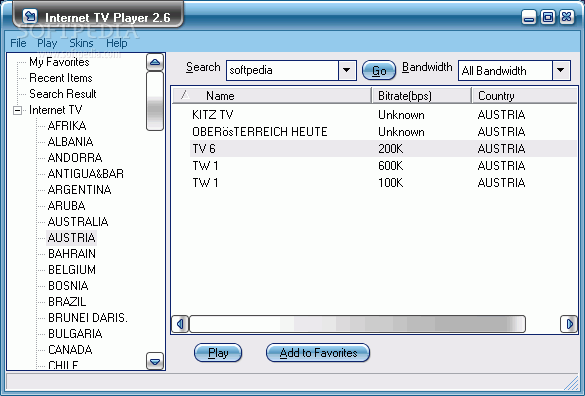Image resolution: width=585 pixels, height=396 pixels.
Task: Select Search Result in the tree
Action: (63, 94)
